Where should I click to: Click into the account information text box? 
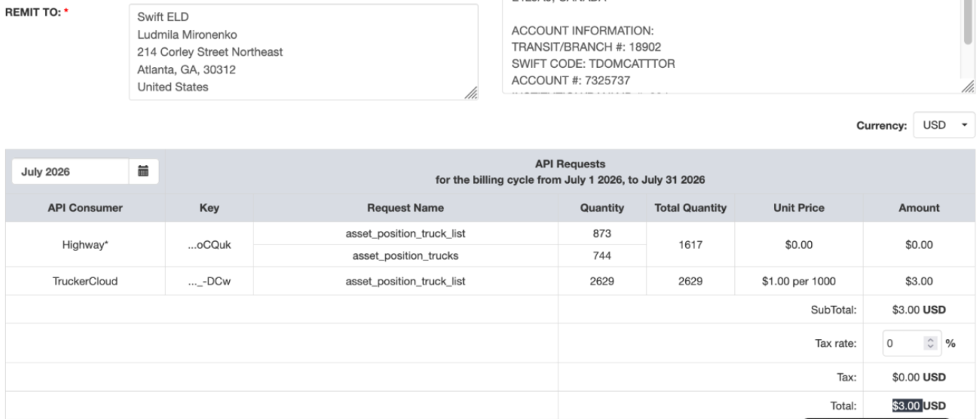(x=738, y=46)
